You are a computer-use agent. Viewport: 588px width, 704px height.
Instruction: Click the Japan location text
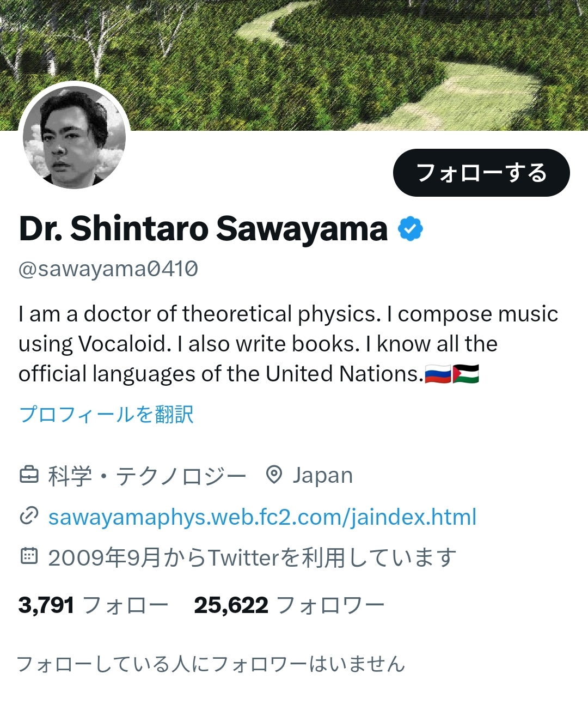(x=323, y=475)
